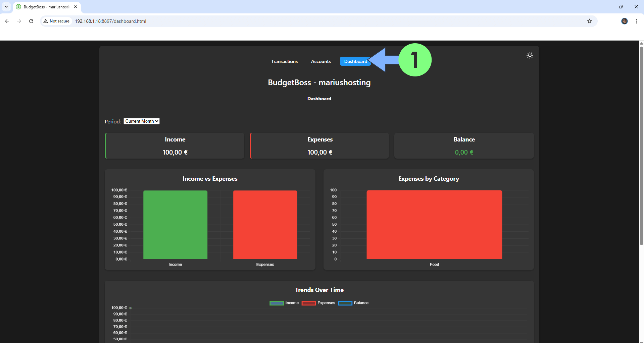Toggle the Balance legend in Trends chart
644x343 pixels.
click(x=353, y=303)
